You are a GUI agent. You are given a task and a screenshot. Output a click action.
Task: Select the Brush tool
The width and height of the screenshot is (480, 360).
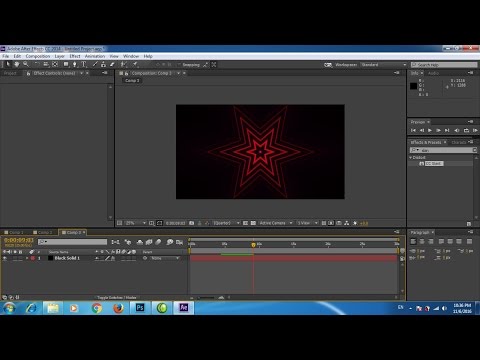pyautogui.click(x=95, y=64)
